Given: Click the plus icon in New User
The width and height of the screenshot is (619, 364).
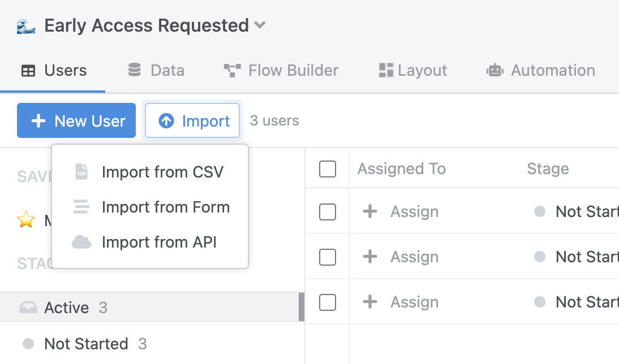Looking at the screenshot, I should [x=38, y=121].
